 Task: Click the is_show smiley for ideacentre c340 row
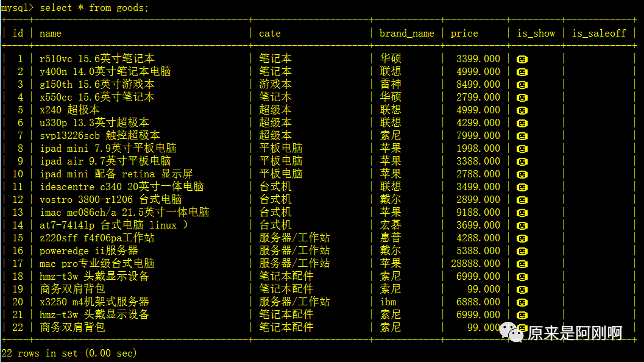coord(522,187)
